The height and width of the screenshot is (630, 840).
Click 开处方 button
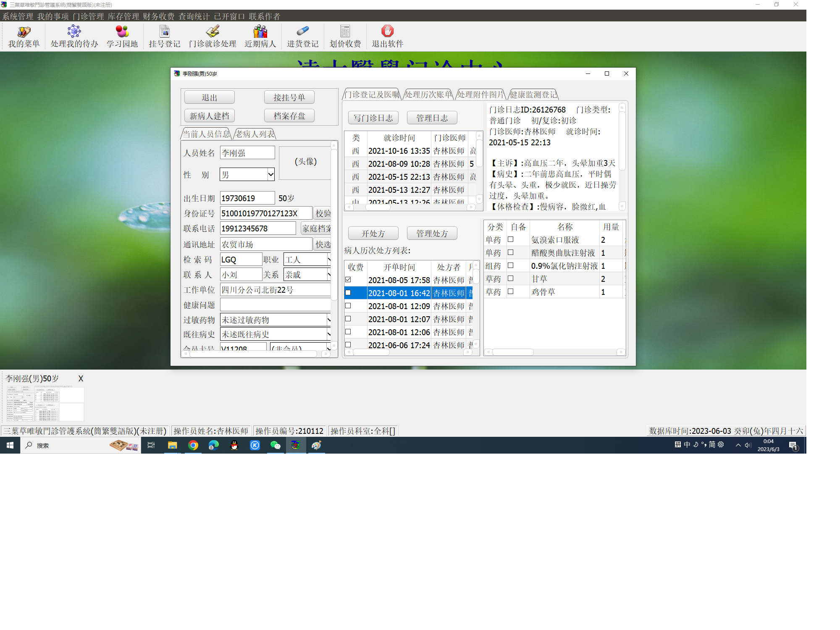coord(373,234)
